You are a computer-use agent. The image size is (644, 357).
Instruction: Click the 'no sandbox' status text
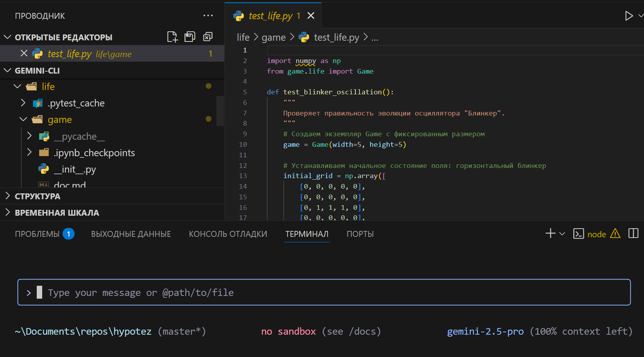(x=289, y=331)
